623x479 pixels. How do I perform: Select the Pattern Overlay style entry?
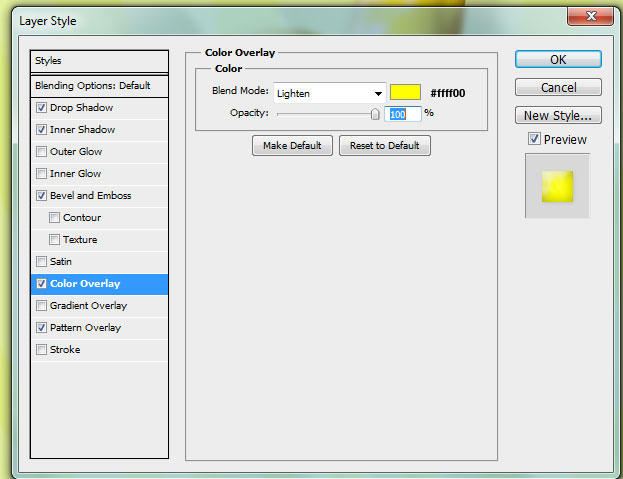pos(85,328)
